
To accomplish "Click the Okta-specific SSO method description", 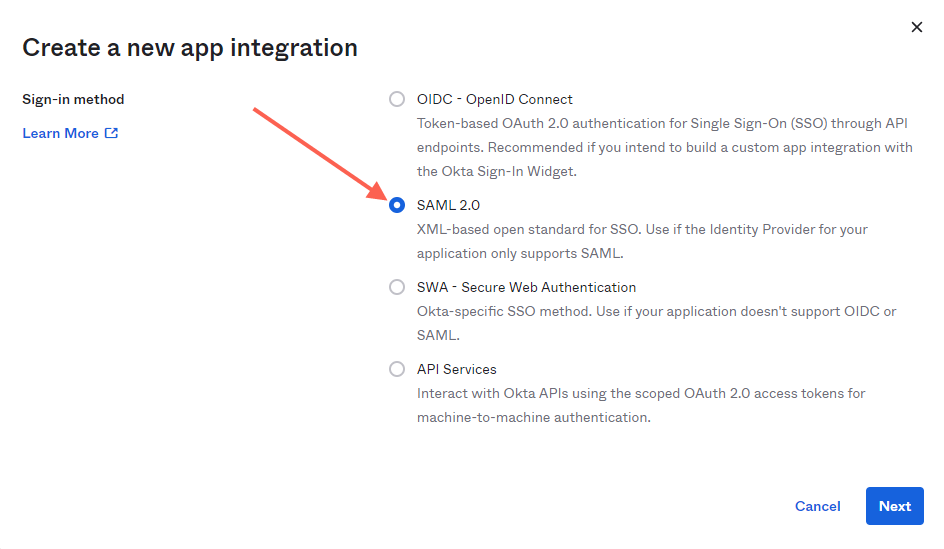I will pyautogui.click(x=656, y=323).
